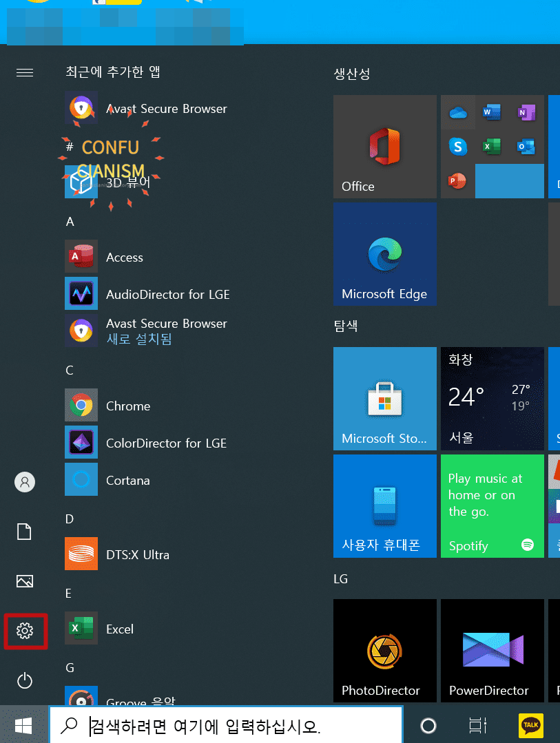Jump to letter A section header
This screenshot has width=560, height=743.
(70, 221)
